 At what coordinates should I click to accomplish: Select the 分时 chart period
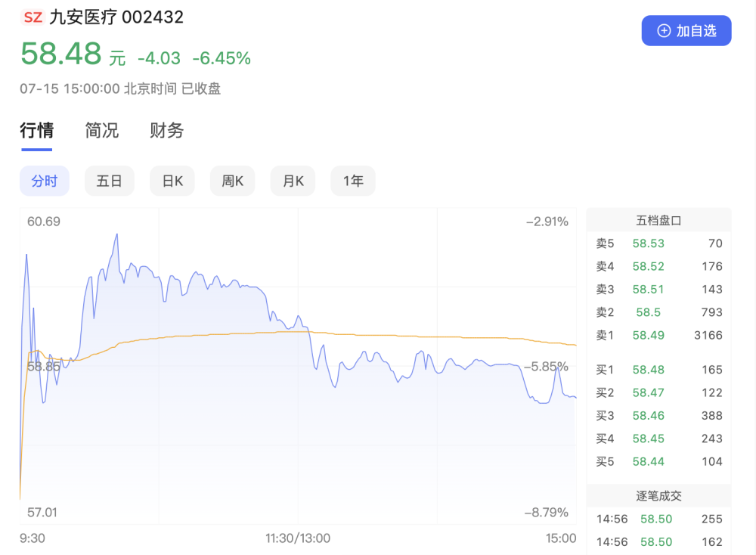tap(45, 181)
